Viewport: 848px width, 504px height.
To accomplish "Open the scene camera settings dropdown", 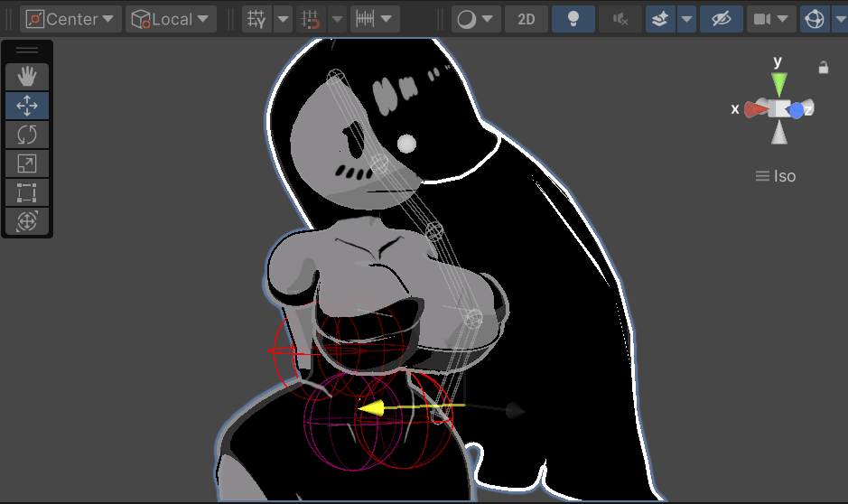I will 771,19.
